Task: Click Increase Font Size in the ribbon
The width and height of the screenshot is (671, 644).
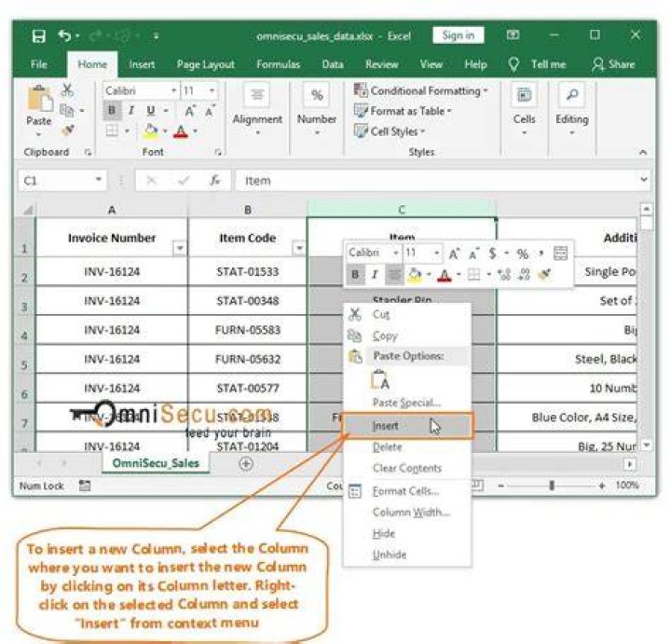Action: click(x=189, y=111)
